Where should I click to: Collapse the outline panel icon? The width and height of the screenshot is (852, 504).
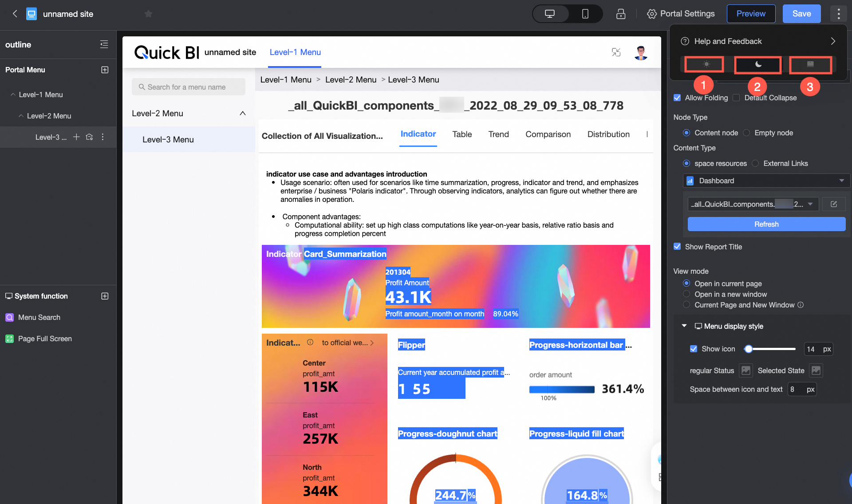coord(104,44)
